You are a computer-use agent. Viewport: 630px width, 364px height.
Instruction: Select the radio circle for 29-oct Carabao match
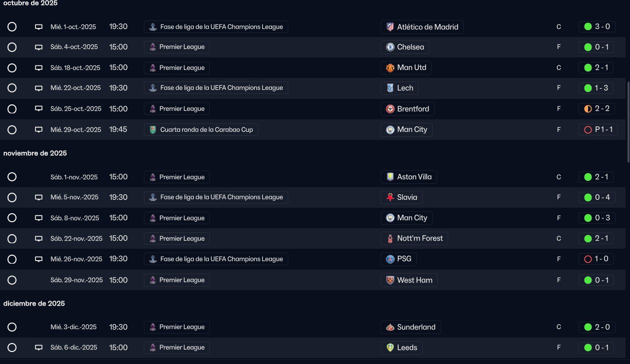pyautogui.click(x=12, y=130)
